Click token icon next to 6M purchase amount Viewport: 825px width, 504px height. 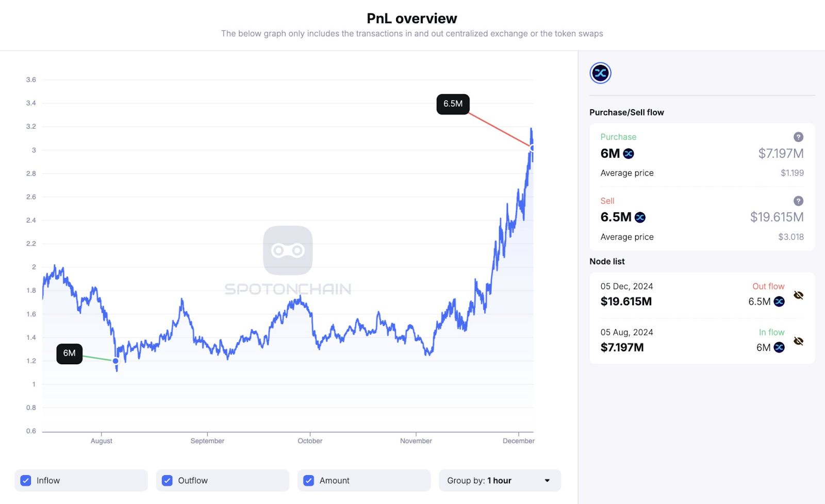(x=629, y=154)
